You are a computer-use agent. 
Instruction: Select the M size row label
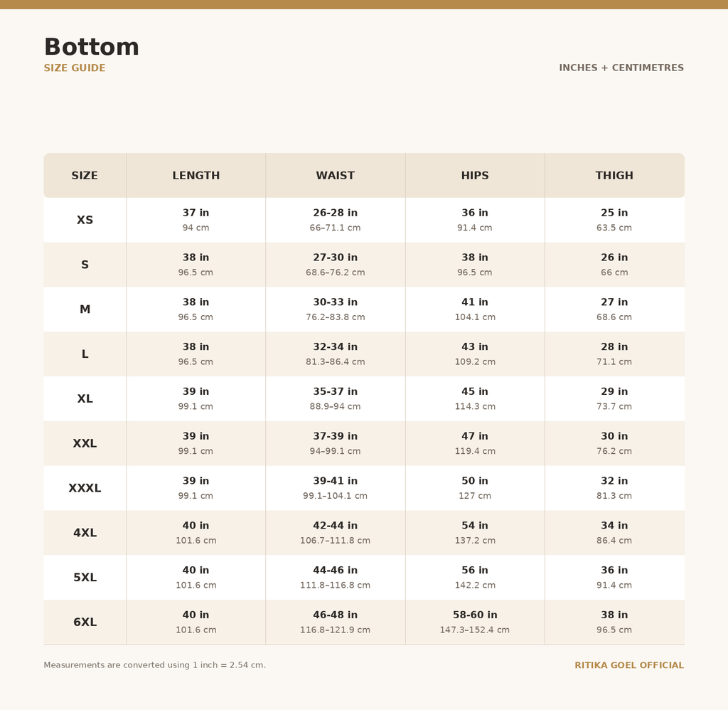85,309
